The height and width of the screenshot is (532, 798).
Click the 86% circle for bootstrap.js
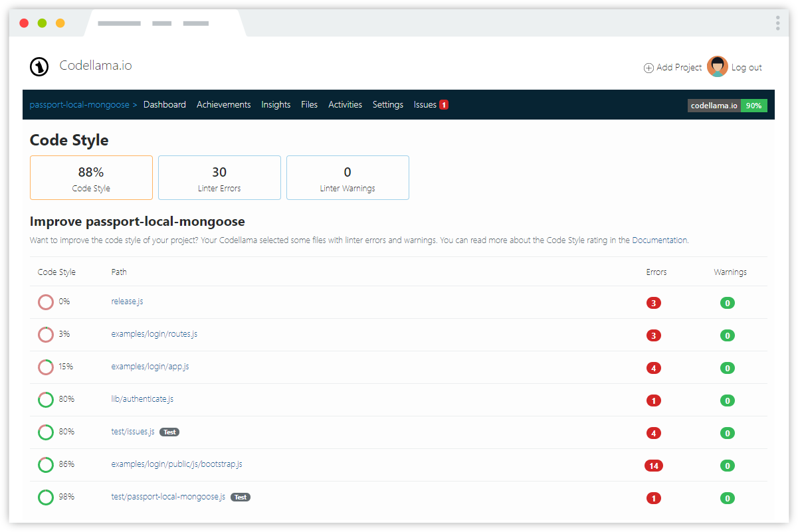coord(46,465)
